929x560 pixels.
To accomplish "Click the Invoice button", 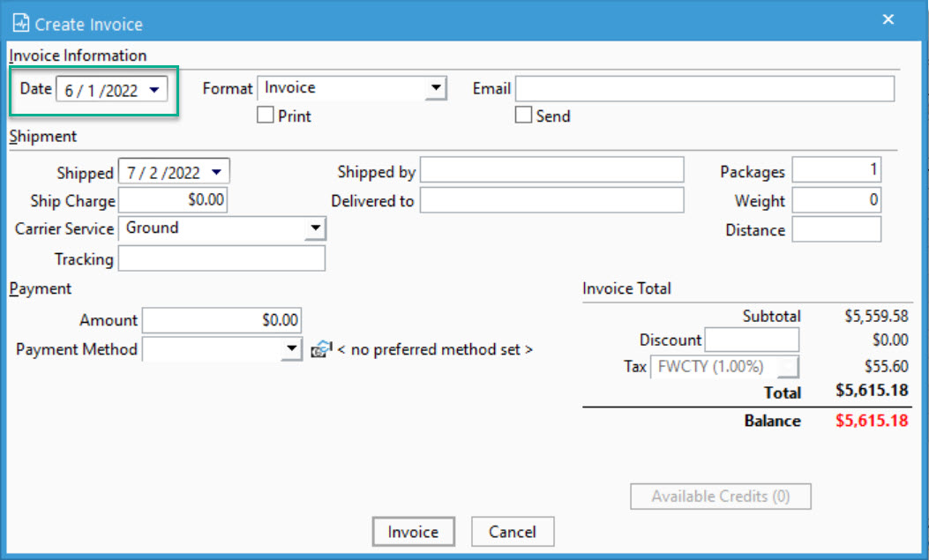I will coord(413,532).
